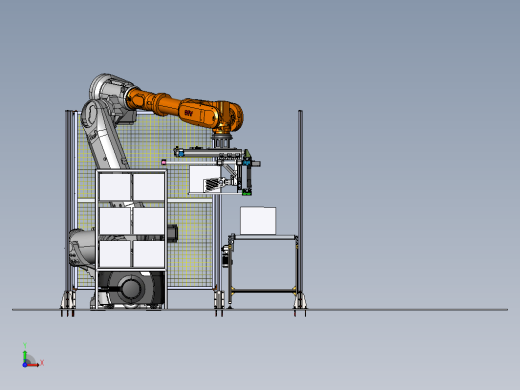This screenshot has width=520, height=390.
Task: Click the green Y axis of triad
Action: [x=25, y=357]
